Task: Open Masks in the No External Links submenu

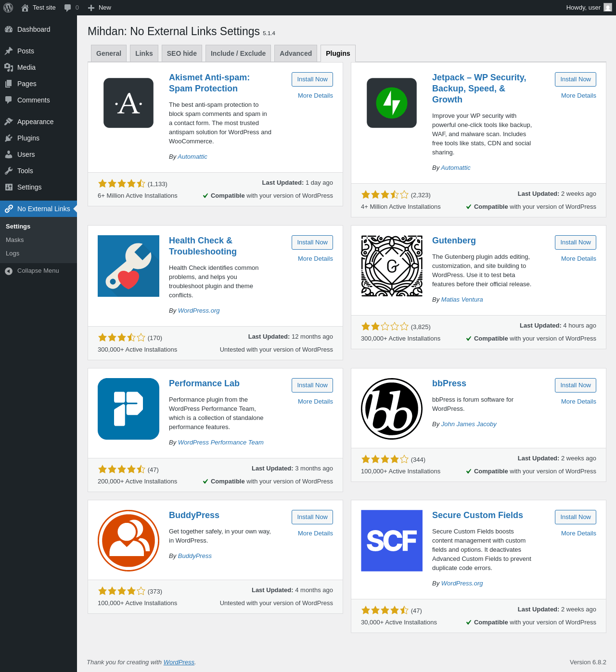Action: [15, 240]
